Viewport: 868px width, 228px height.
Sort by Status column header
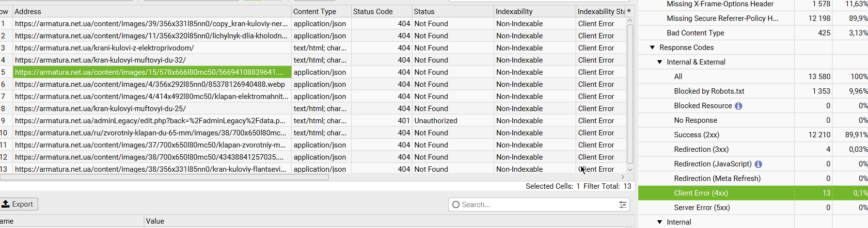pos(453,11)
